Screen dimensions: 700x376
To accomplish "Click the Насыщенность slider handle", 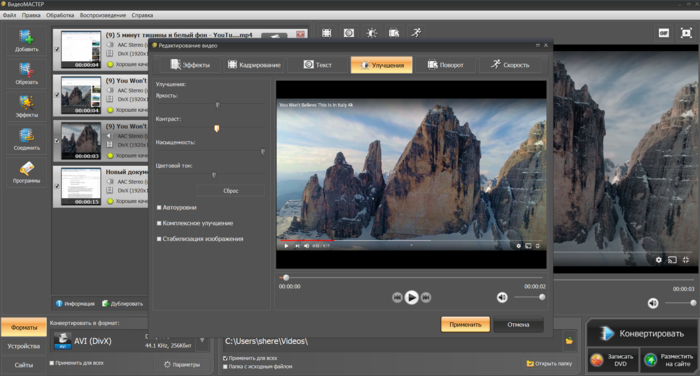I will click(x=263, y=152).
